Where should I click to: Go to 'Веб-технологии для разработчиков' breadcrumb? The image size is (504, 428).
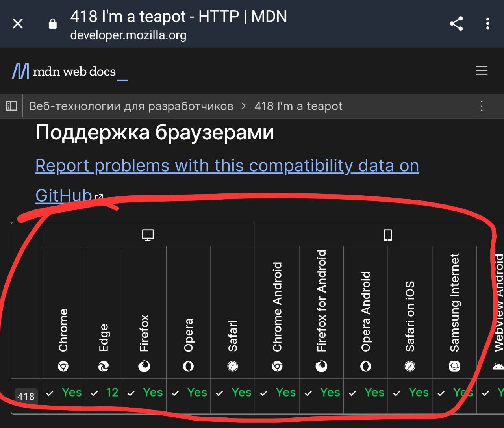pyautogui.click(x=131, y=106)
